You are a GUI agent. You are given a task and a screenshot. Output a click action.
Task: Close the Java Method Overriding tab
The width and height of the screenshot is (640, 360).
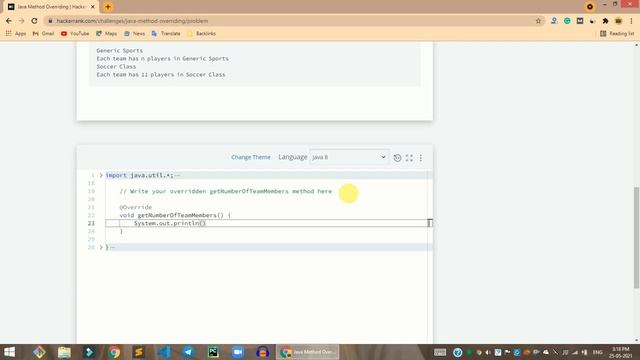coord(93,7)
